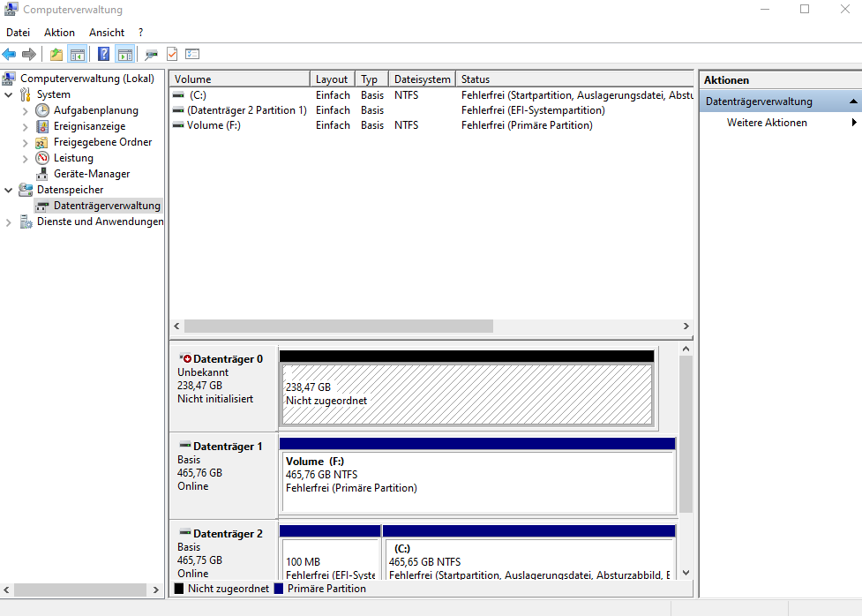
Task: Open the Weitere Aktionen submenu arrow
Action: (854, 122)
